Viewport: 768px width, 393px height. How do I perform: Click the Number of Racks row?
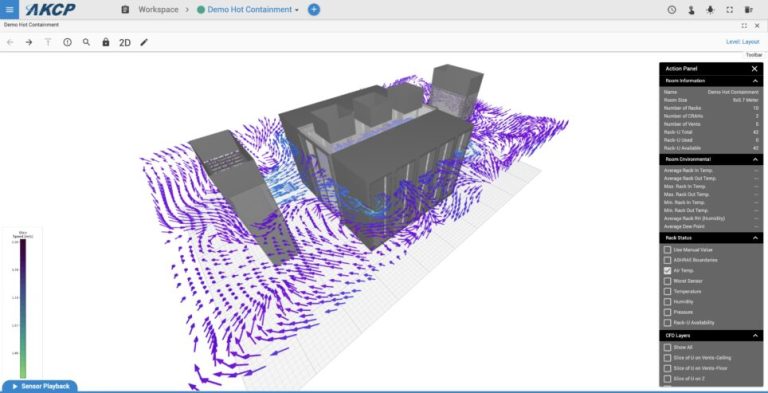711,108
